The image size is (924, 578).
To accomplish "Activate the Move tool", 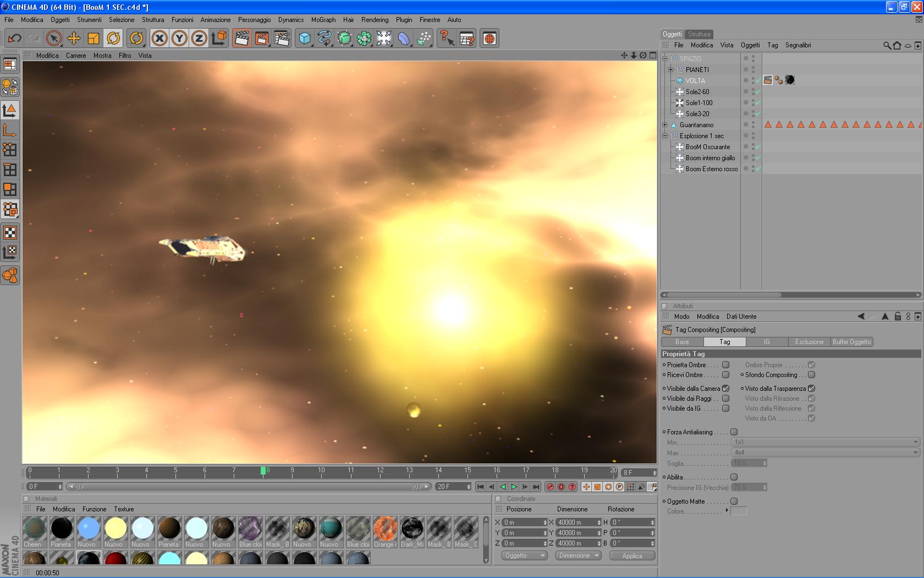I will coord(74,38).
